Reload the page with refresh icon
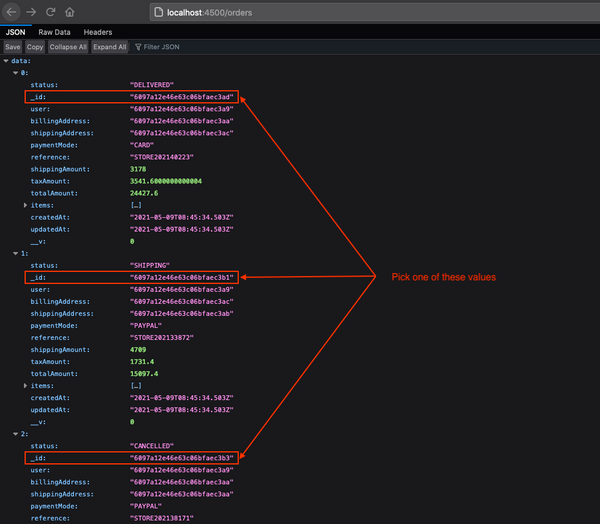This screenshot has height=524, width=600. pyautogui.click(x=48, y=12)
